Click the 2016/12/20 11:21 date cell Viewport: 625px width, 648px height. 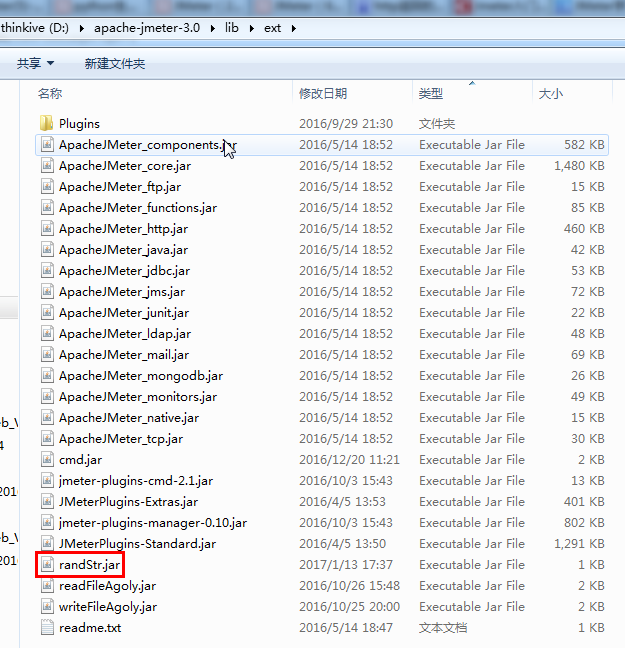(x=349, y=459)
